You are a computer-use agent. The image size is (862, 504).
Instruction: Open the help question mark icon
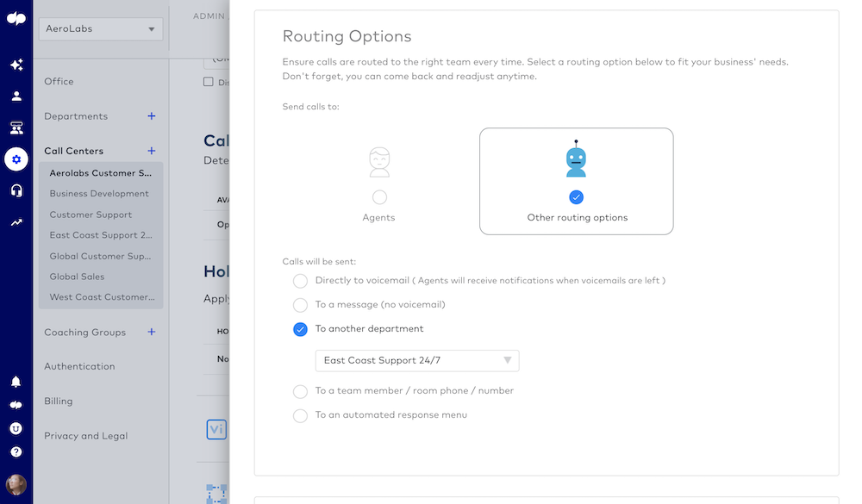16,451
